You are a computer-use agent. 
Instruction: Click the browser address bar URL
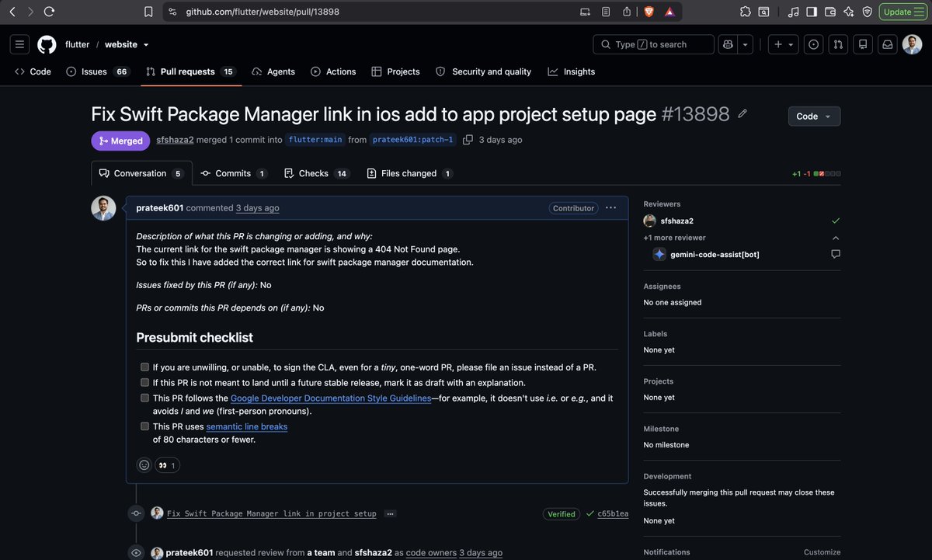tap(263, 12)
